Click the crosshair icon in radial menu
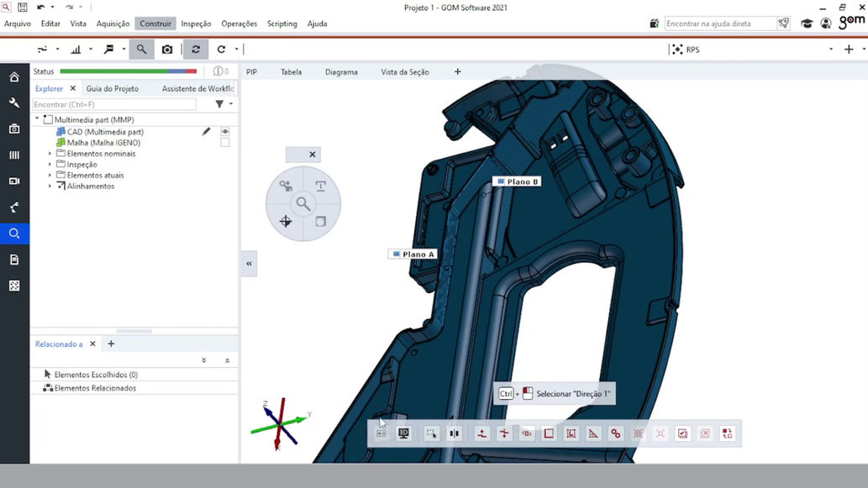 tap(286, 221)
